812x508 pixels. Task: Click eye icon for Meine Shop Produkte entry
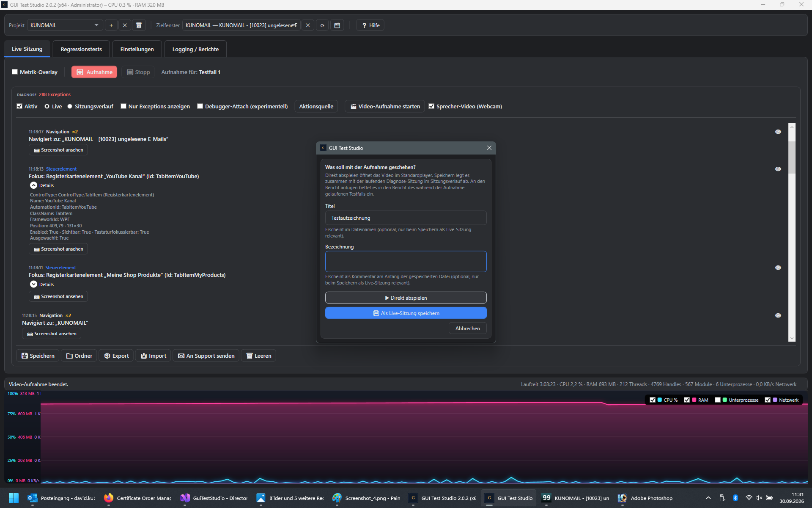778,268
